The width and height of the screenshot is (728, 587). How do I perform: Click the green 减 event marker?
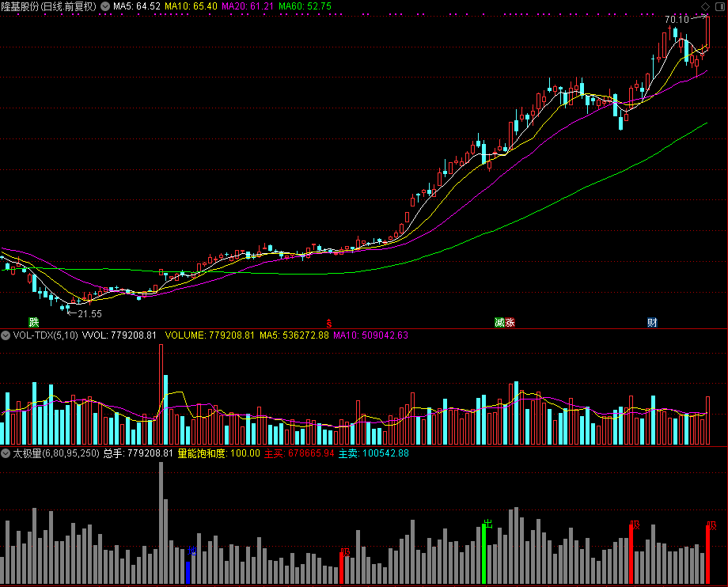click(x=499, y=322)
